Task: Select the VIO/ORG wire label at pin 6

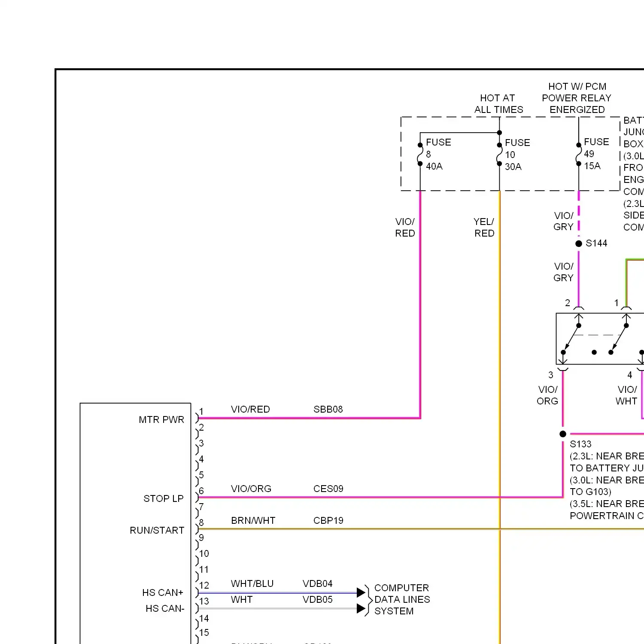Action: point(251,489)
